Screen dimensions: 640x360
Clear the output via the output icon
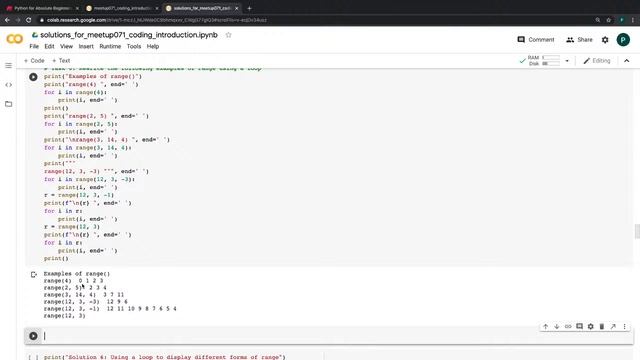pos(34,274)
